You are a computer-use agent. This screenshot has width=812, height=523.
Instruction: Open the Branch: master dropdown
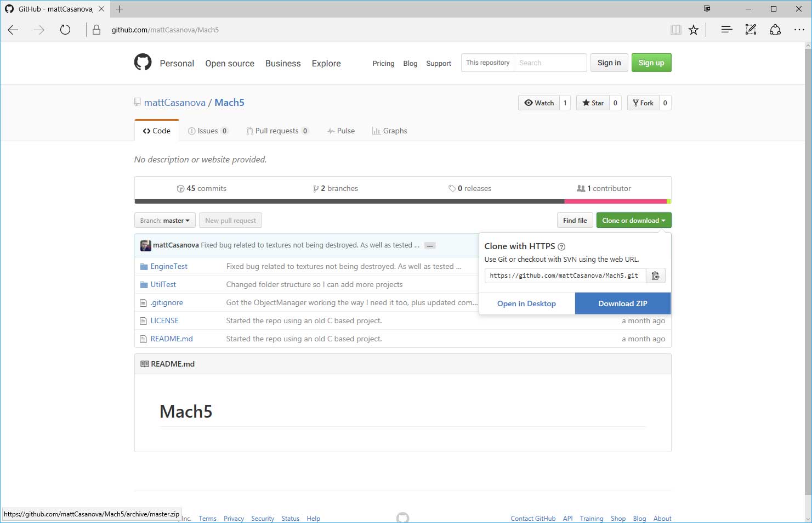pyautogui.click(x=164, y=221)
